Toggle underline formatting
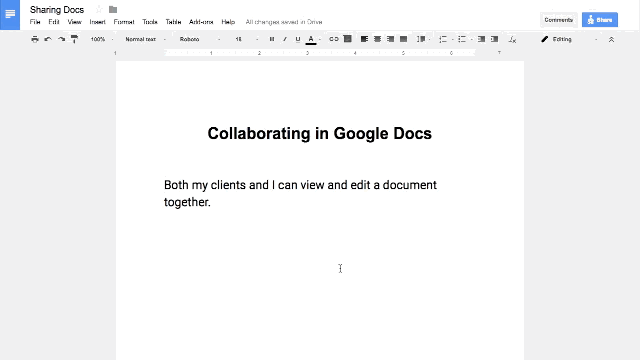The width and height of the screenshot is (640, 360). tap(298, 39)
